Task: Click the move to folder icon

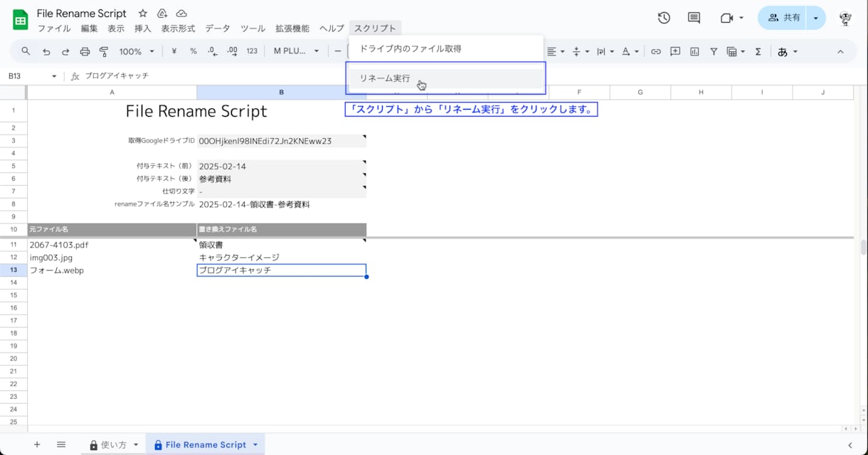Action: tap(162, 14)
